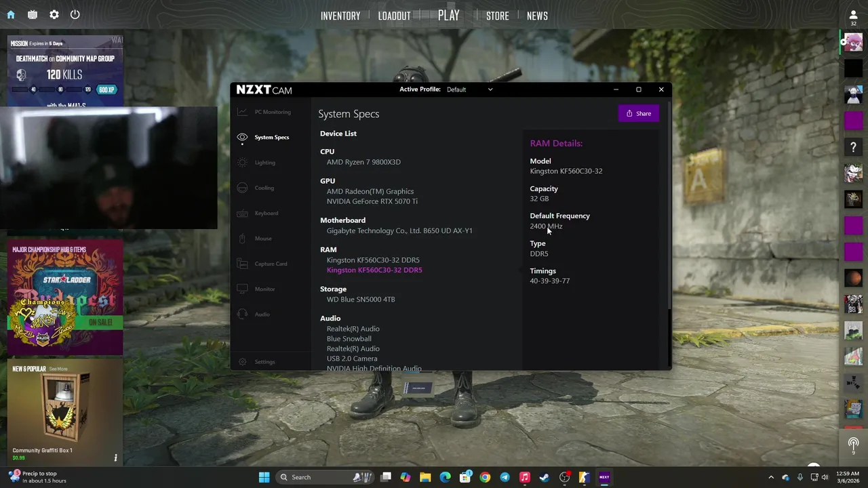
Task: Select NVIDIA GeForce RTX 5070 Ti entry
Action: pos(372,201)
